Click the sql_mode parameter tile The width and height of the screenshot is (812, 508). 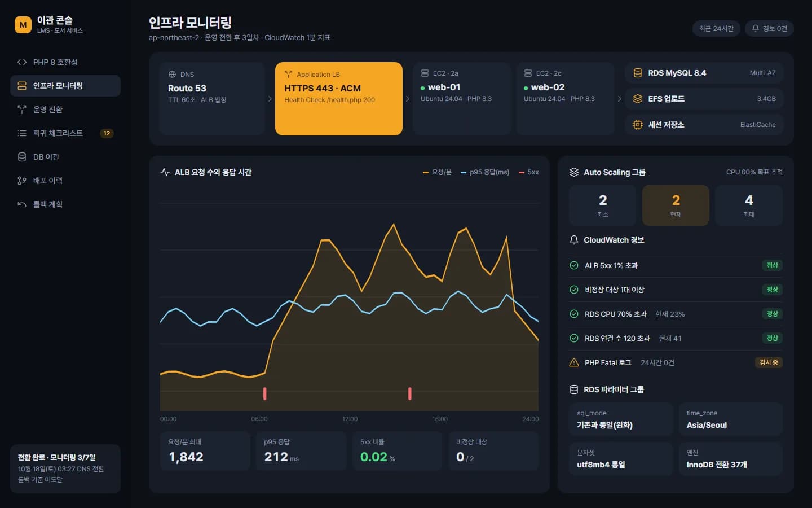pyautogui.click(x=621, y=419)
